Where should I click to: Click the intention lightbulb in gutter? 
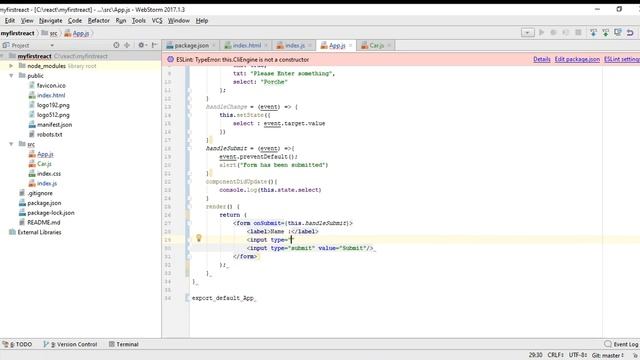coord(199,238)
